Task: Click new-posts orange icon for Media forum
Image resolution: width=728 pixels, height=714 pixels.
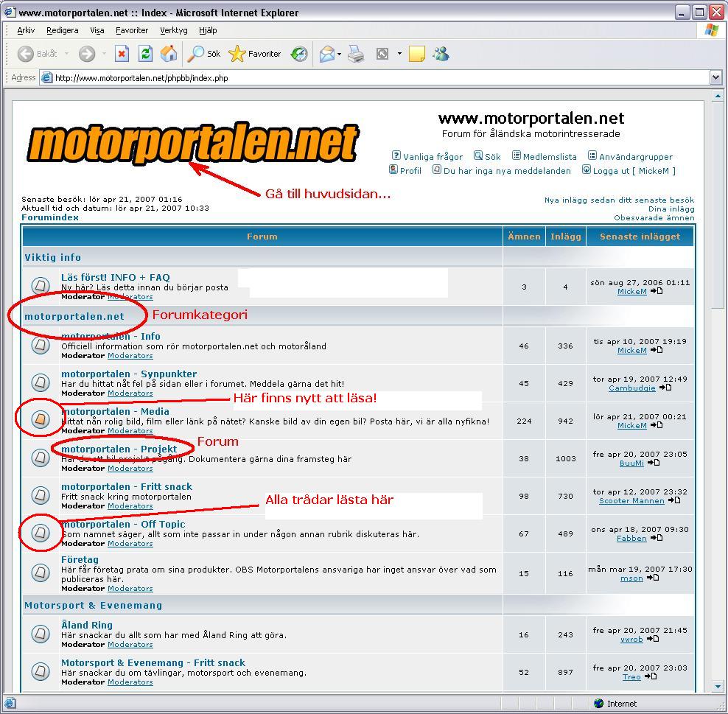Action: [41, 420]
